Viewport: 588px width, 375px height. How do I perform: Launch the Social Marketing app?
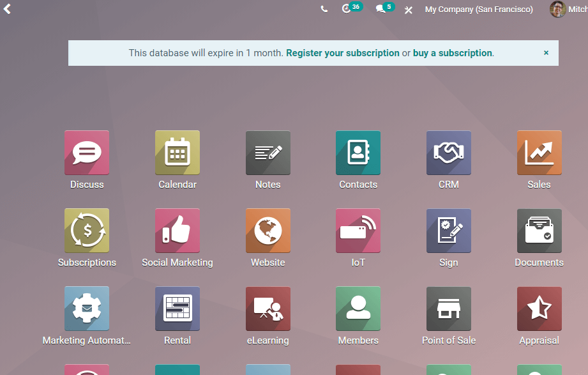pyautogui.click(x=177, y=231)
